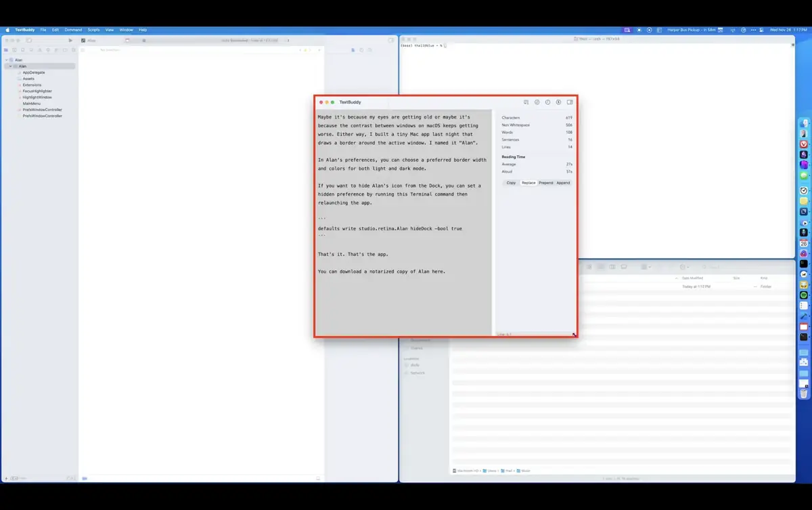Select the text transform icon in TextBuddy toolbar
This screenshot has width=812, height=510.
tap(526, 102)
